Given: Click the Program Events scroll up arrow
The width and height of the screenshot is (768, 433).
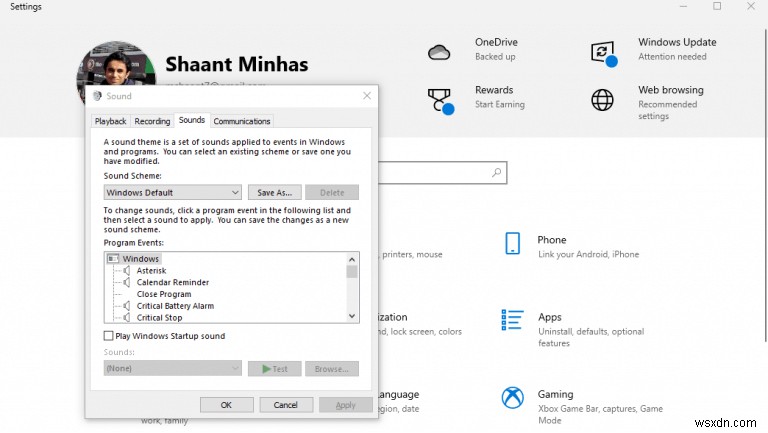Looking at the screenshot, I should 352,259.
